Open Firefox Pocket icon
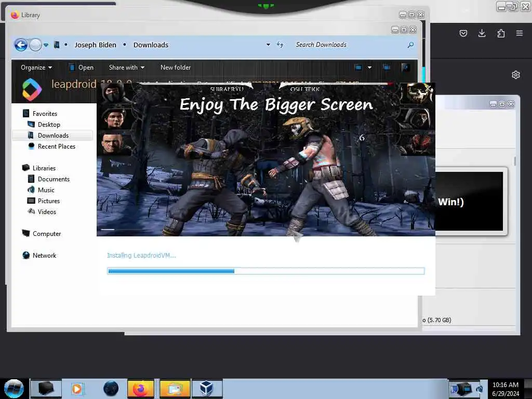 coord(463,33)
